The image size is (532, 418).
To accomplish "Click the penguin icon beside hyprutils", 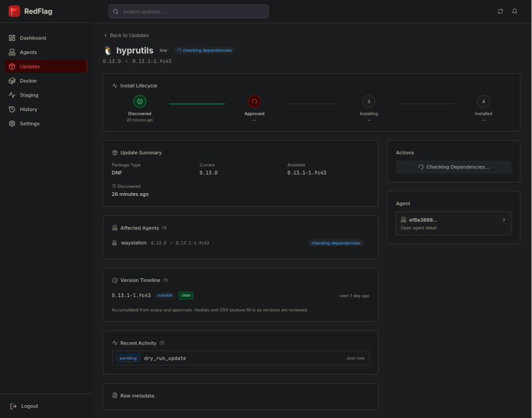I will tap(108, 50).
